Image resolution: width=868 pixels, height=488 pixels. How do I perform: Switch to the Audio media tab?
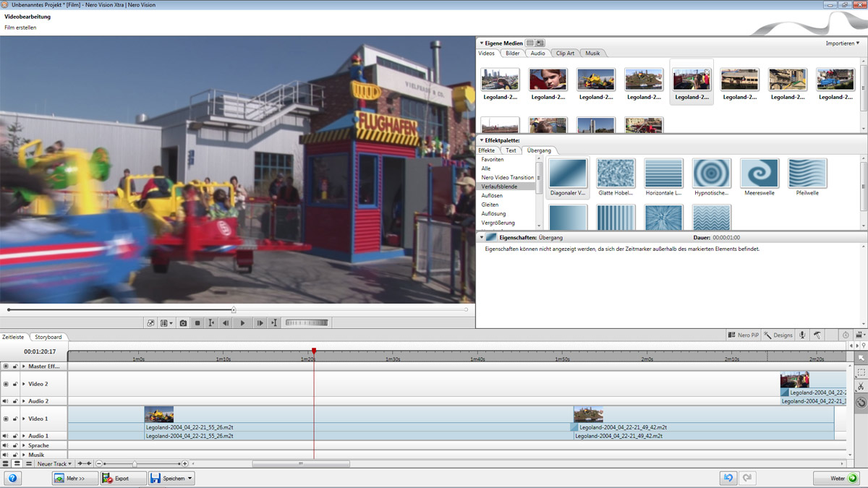pos(537,53)
